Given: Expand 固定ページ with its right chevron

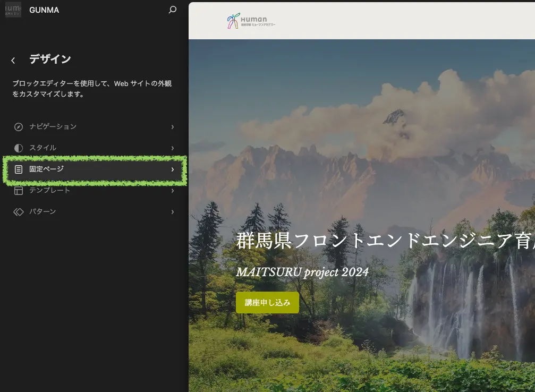Looking at the screenshot, I should pos(173,169).
